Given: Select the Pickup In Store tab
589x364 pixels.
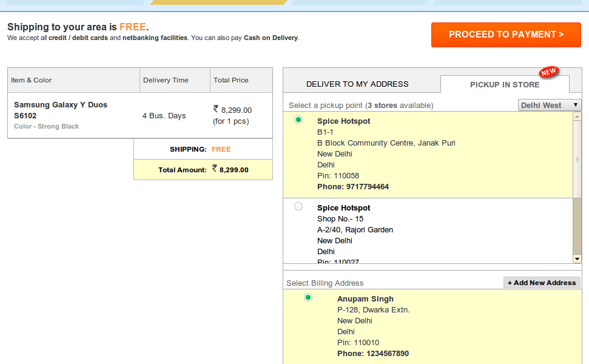Looking at the screenshot, I should 505,84.
